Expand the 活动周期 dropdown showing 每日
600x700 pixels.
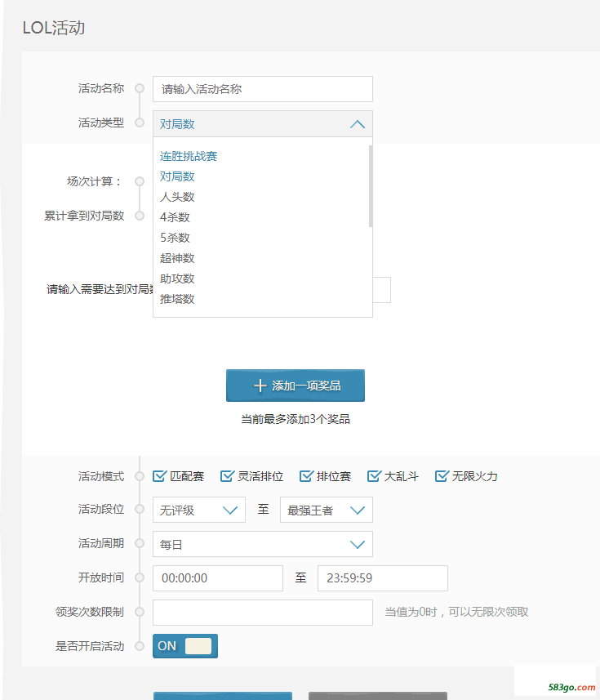262,544
